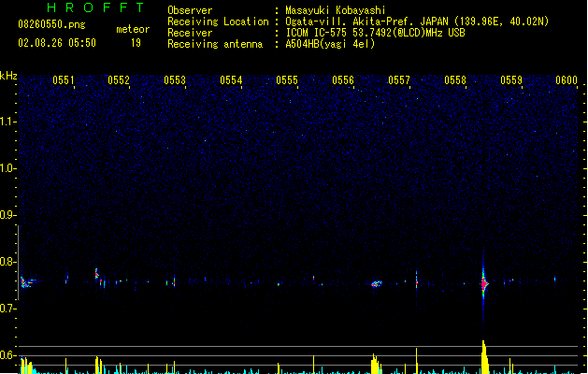
Task: Click the meteor count 19
Action: 136,43
